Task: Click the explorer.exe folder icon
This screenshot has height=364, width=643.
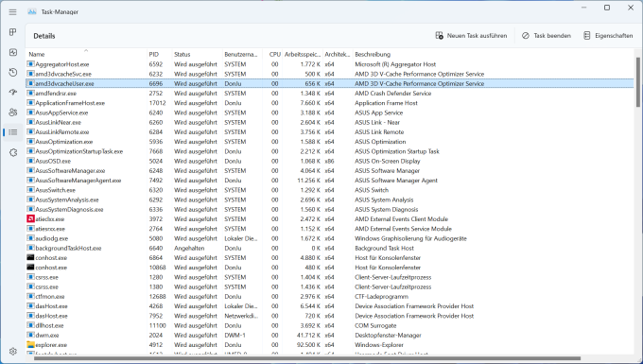Action: click(x=30, y=345)
